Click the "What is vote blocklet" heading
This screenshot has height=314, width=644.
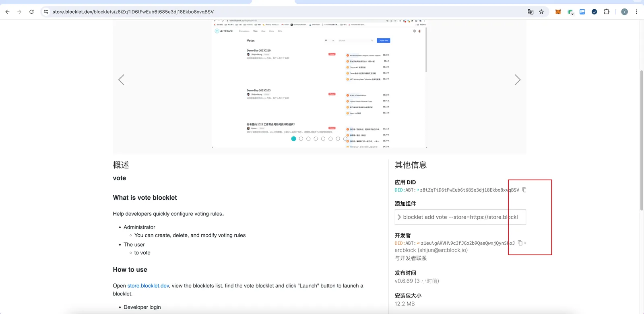pyautogui.click(x=145, y=198)
